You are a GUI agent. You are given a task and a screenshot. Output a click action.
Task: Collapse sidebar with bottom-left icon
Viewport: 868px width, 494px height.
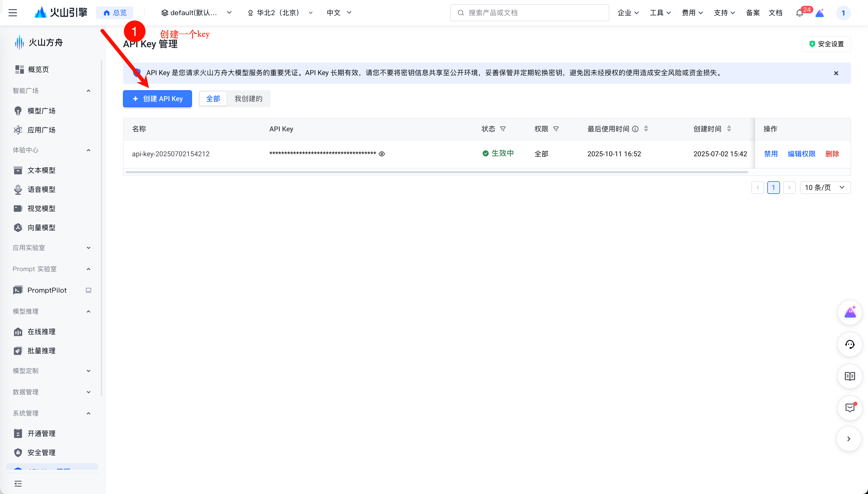pyautogui.click(x=18, y=483)
